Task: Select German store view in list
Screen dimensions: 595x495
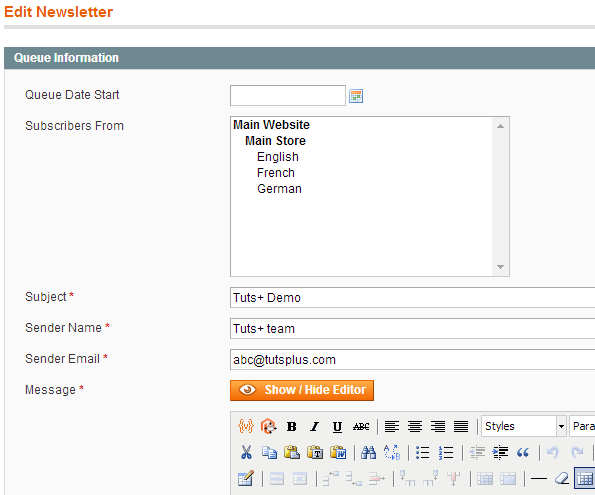Action: pyautogui.click(x=279, y=189)
